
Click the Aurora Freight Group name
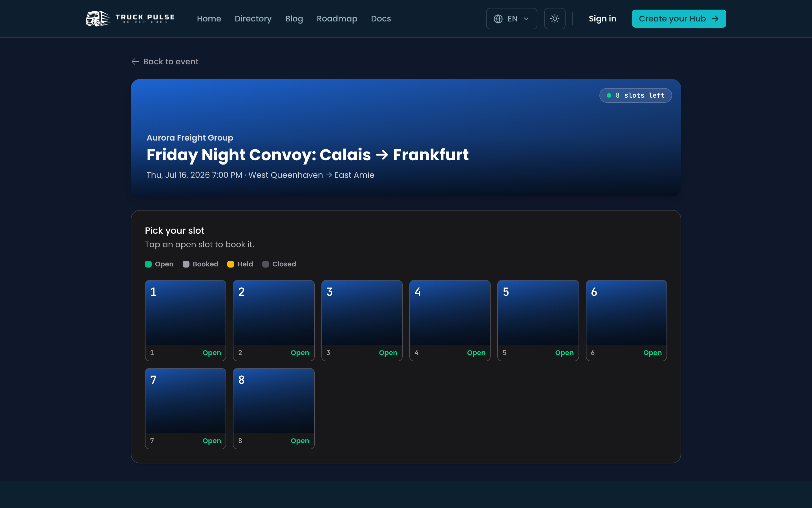point(189,138)
